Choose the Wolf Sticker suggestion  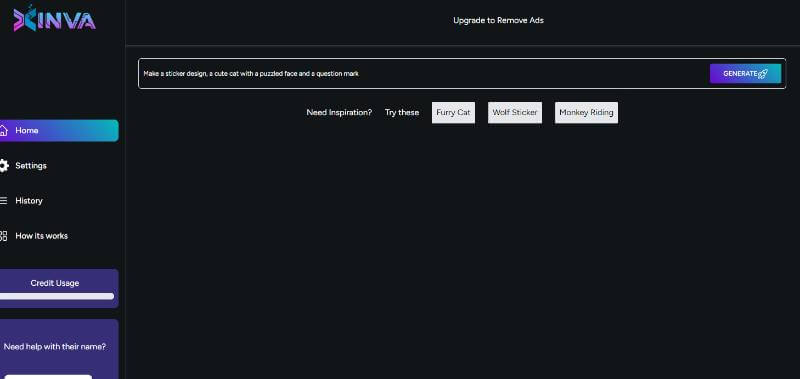click(515, 113)
